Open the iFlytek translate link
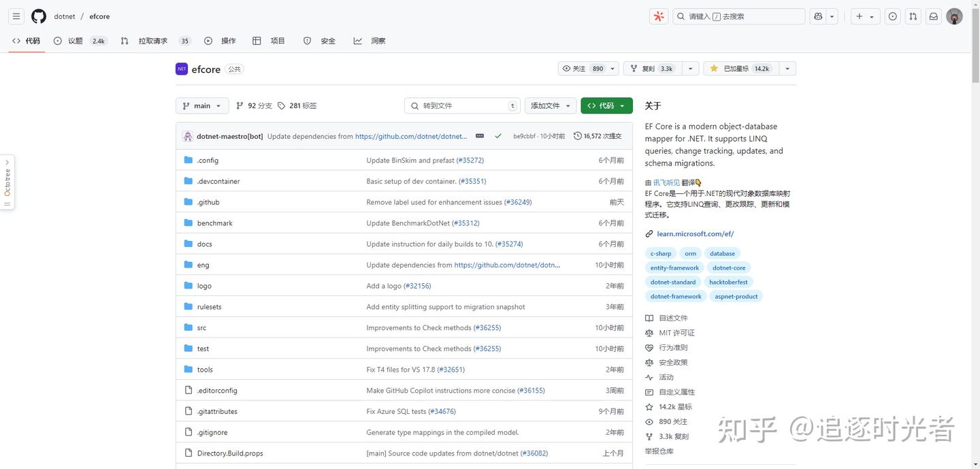 click(x=666, y=182)
